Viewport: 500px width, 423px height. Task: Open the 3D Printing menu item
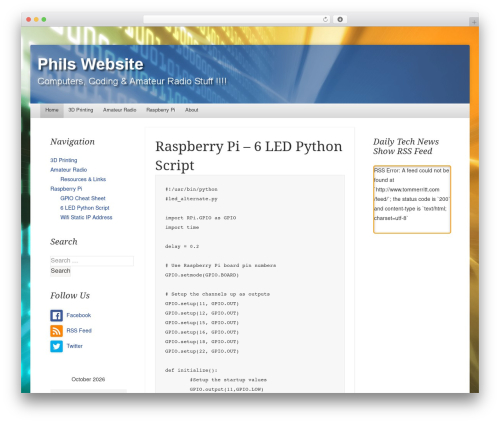point(81,110)
